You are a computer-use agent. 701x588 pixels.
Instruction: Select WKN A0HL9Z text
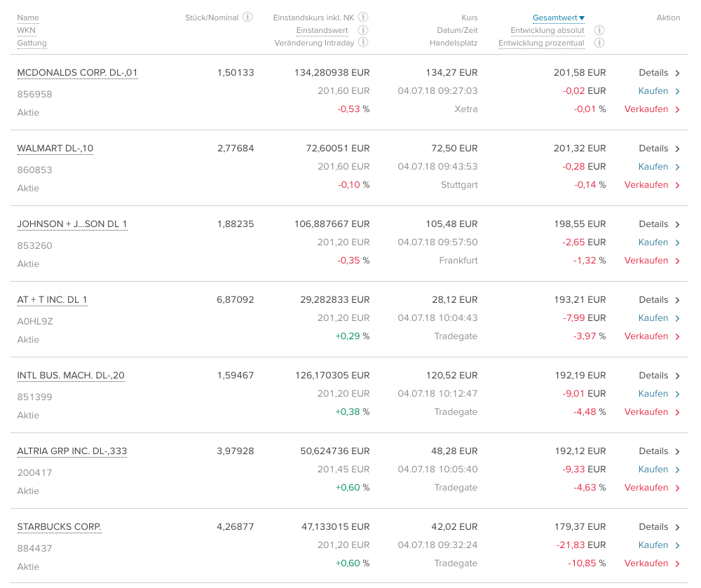point(35,321)
